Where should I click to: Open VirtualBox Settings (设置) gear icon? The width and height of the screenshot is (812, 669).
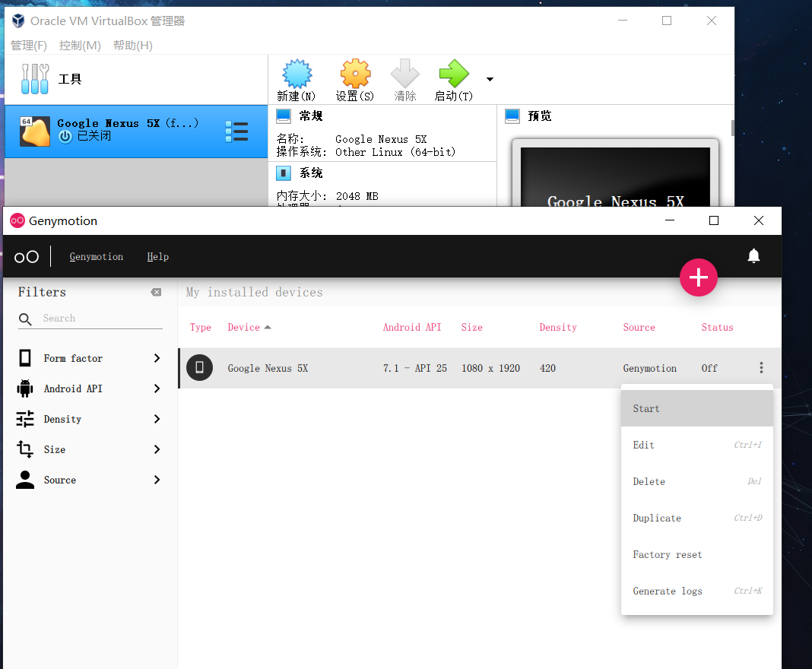(x=355, y=74)
